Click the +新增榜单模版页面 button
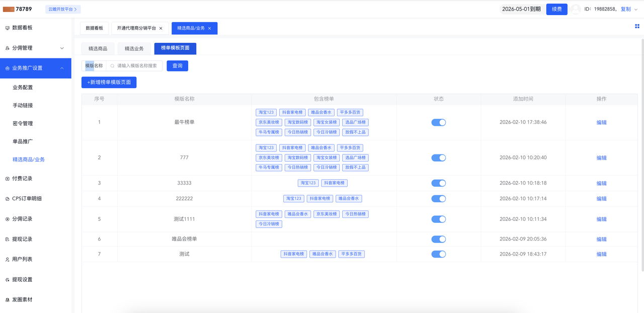Screen dimensions: 644x313 click(109, 82)
